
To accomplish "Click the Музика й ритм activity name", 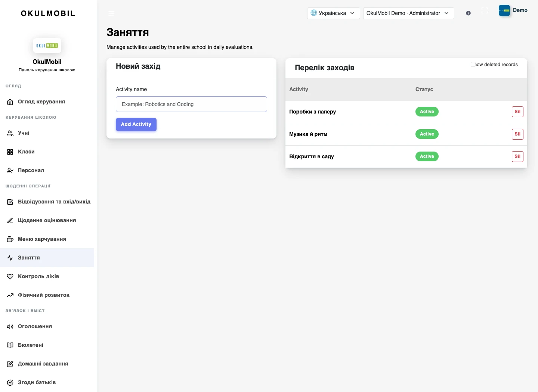I will coord(308,134).
